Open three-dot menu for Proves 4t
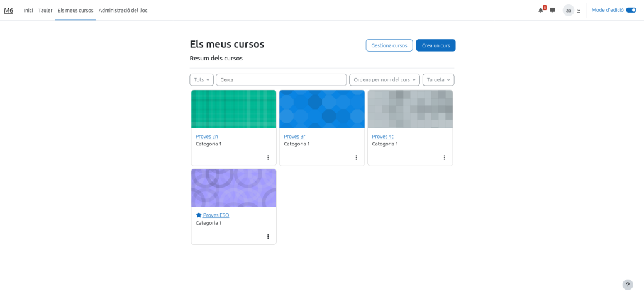 [444, 157]
